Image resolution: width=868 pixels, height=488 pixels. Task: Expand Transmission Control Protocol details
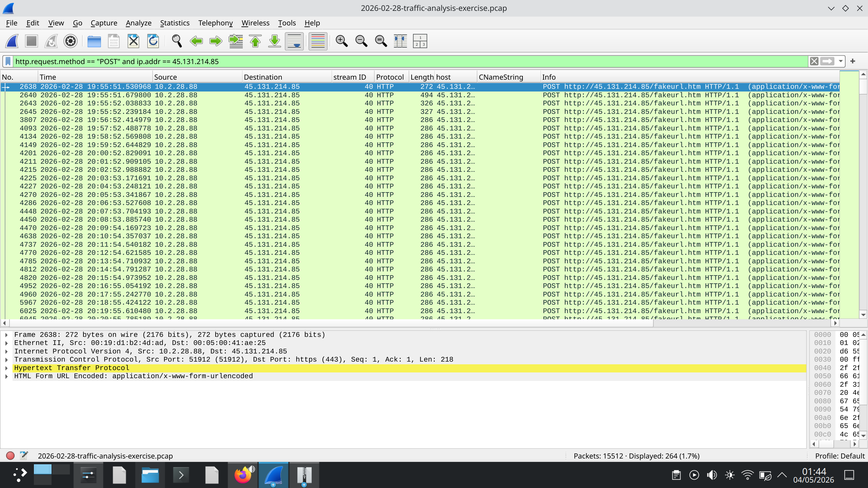[6, 360]
